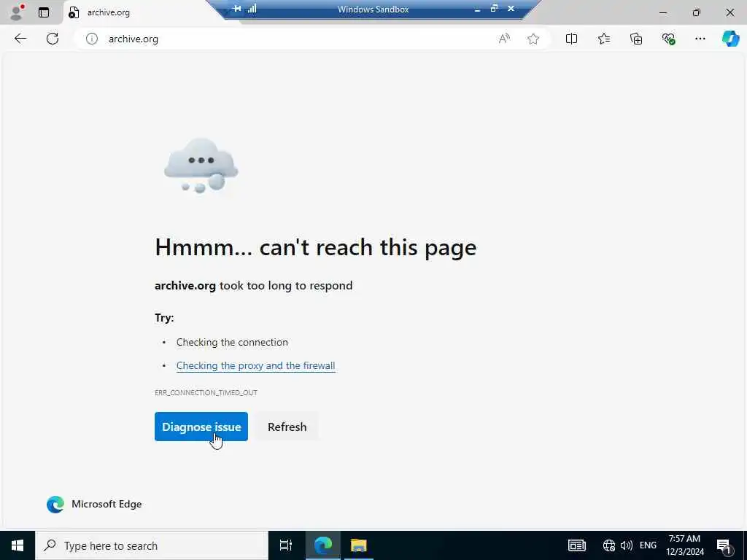
Task: Restore the Edge browser window size
Action: 697,12
